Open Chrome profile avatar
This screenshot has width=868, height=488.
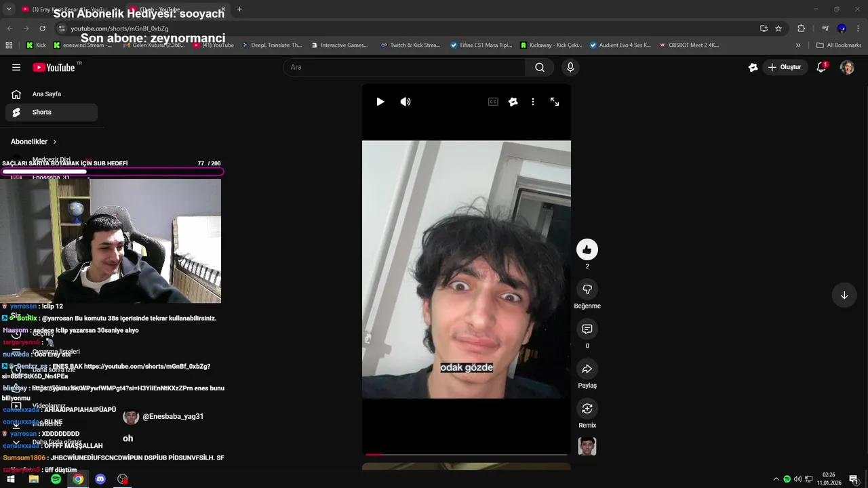coord(842,28)
